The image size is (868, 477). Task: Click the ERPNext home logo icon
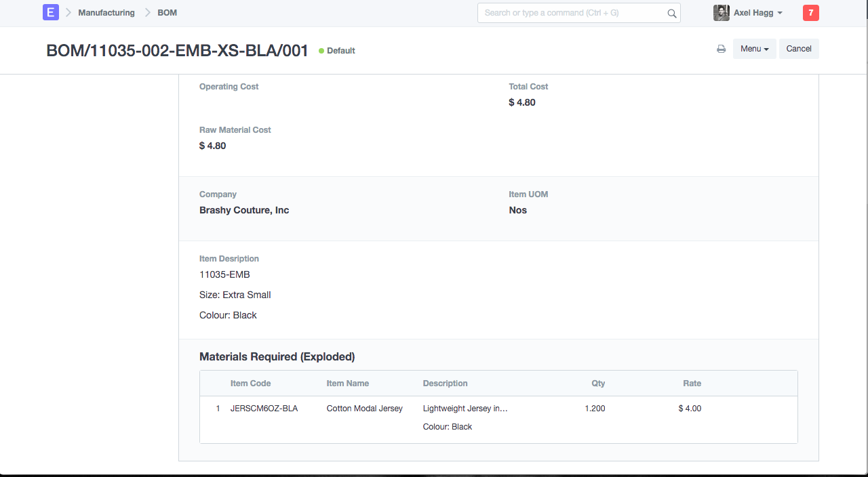(51, 12)
